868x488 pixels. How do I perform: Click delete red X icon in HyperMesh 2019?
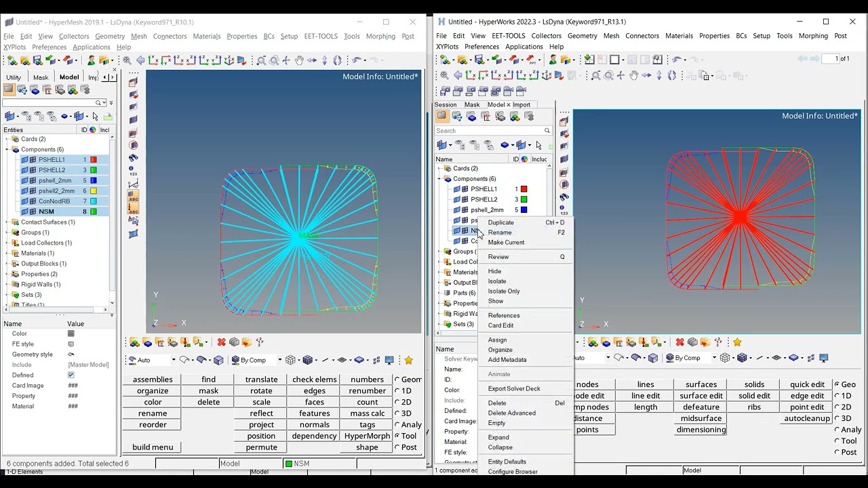coord(221,342)
